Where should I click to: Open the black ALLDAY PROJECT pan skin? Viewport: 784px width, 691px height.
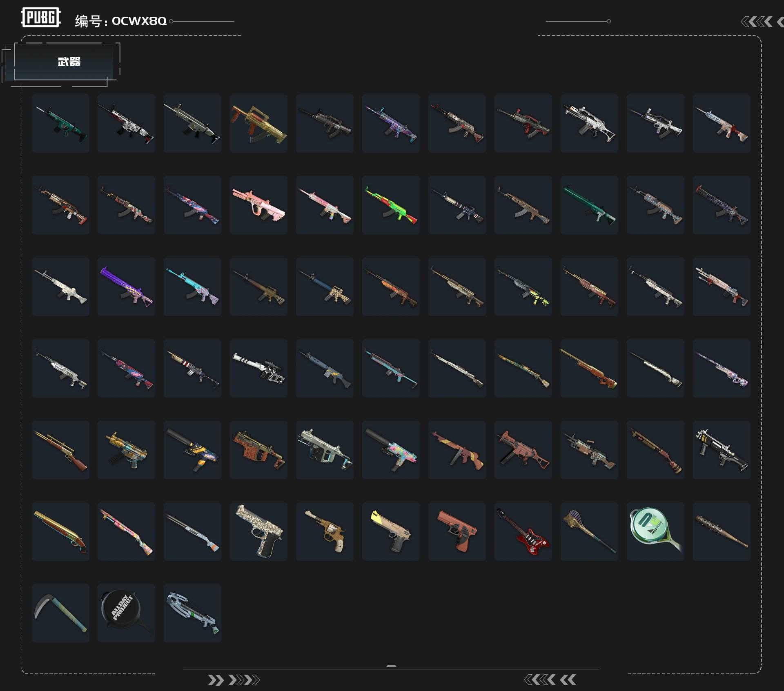tap(126, 613)
